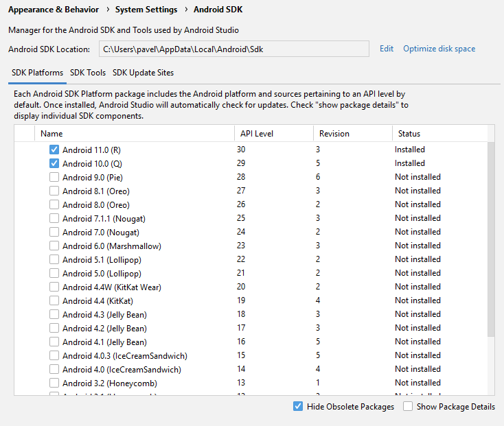Toggle Hide Obsolete Packages checkbox

(x=297, y=406)
